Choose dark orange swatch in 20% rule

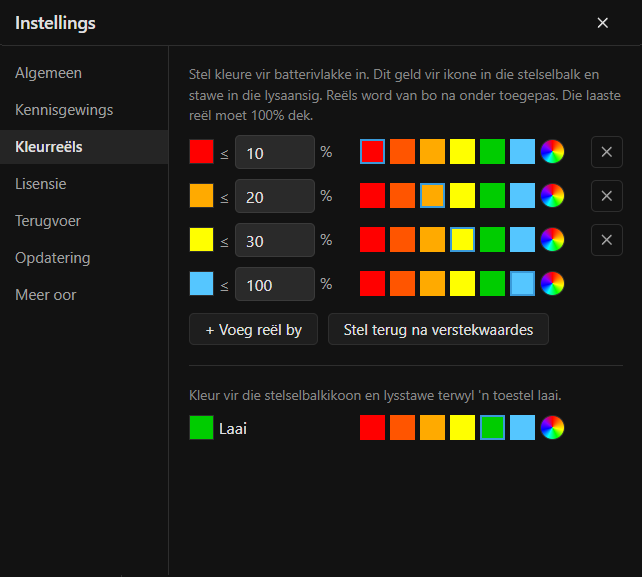tap(402, 195)
